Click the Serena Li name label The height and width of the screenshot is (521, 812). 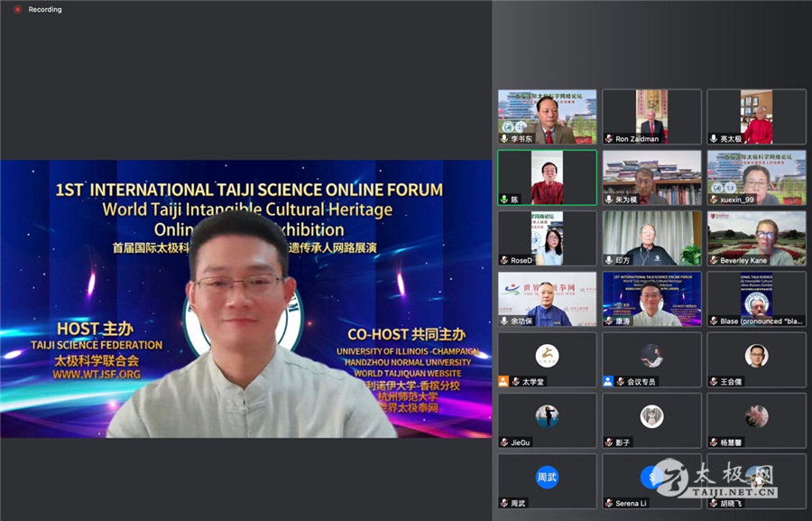(632, 503)
